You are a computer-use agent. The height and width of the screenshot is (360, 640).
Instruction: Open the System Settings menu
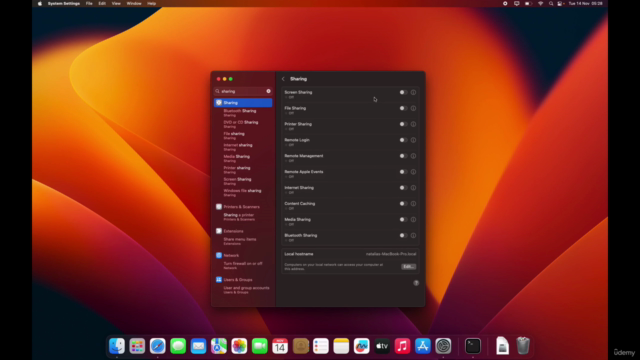point(64,3)
